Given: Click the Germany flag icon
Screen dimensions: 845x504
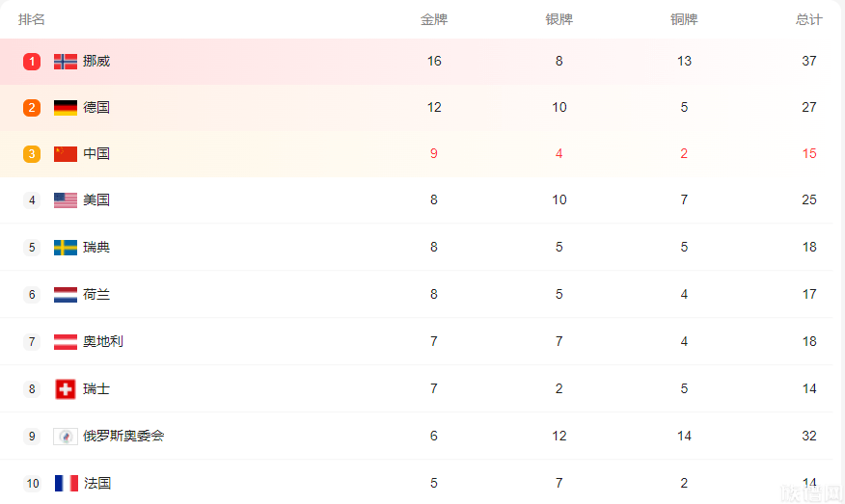Looking at the screenshot, I should [x=66, y=108].
